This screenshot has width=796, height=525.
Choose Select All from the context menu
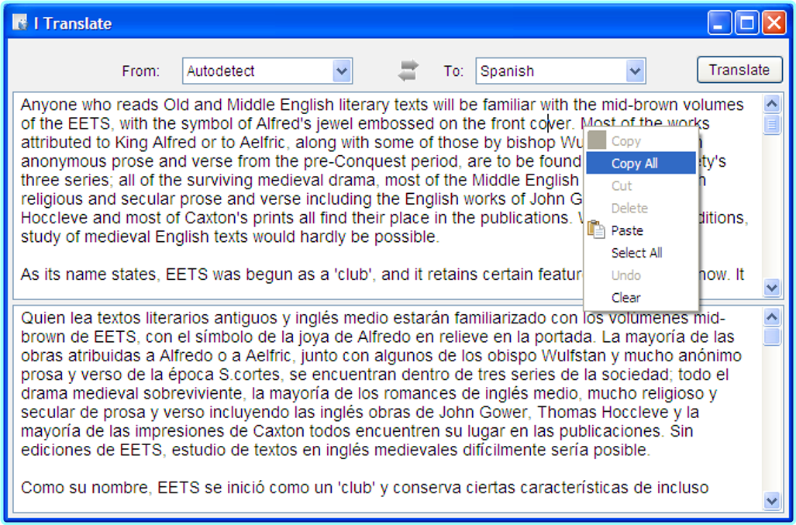tap(641, 253)
